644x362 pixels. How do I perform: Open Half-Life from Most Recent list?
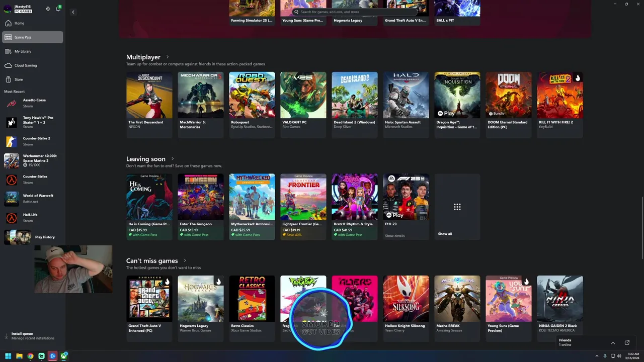32,218
